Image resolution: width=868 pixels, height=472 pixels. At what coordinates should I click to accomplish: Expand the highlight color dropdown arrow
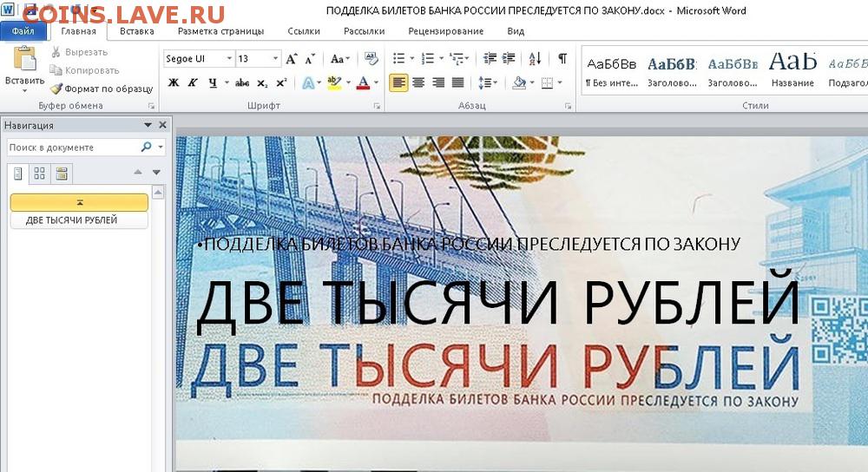click(x=349, y=83)
